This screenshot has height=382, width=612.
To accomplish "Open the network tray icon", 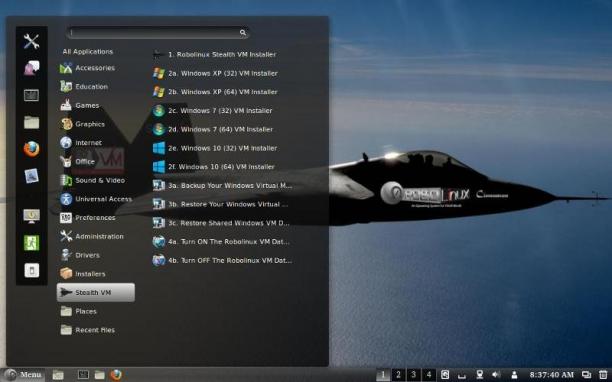I will (480, 375).
